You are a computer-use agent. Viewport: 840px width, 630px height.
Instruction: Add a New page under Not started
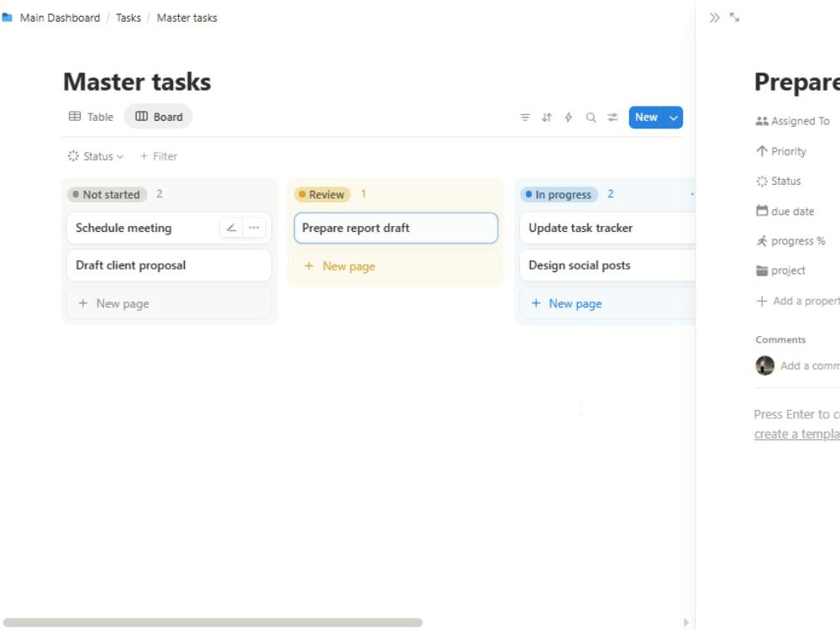coord(169,304)
